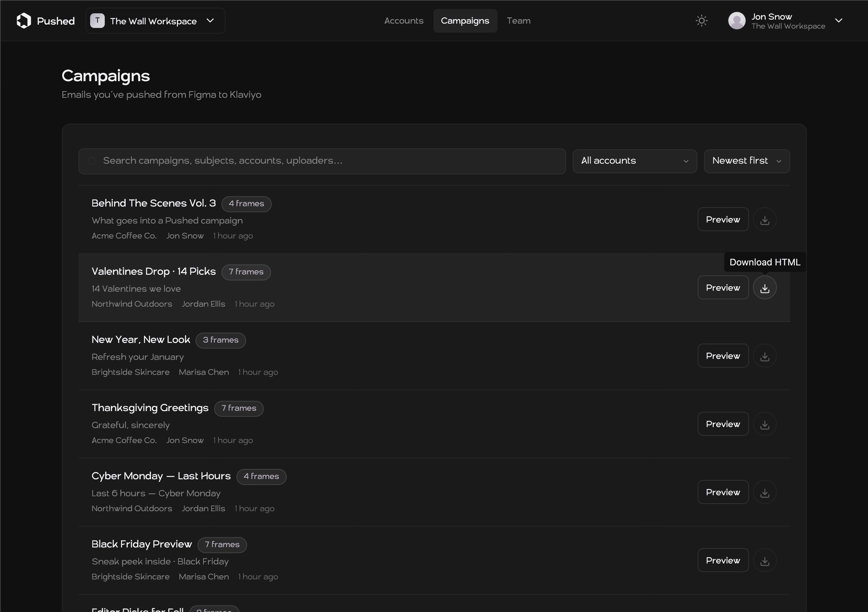Click the Pushed brand name
Screen dimensions: 868x612
(x=56, y=21)
